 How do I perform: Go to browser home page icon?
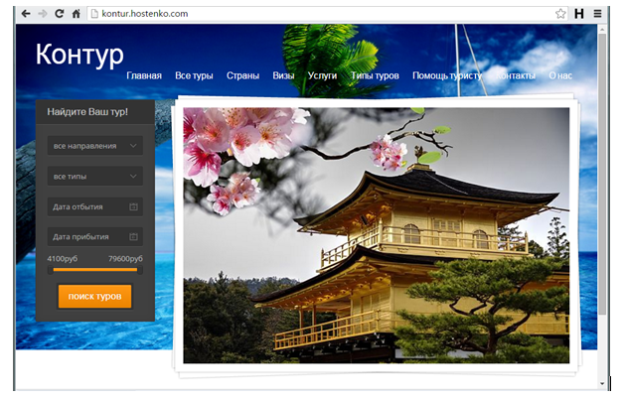click(76, 14)
